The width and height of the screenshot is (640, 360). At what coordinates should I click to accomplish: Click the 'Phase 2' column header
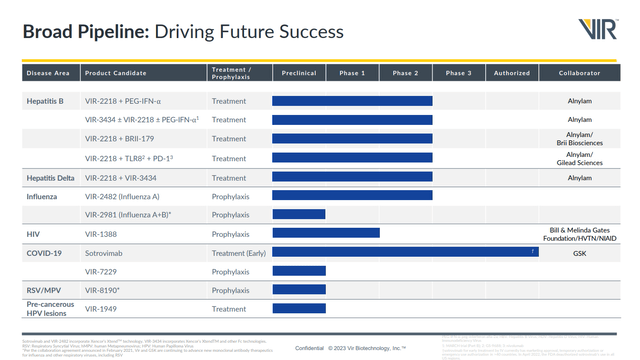pos(405,73)
